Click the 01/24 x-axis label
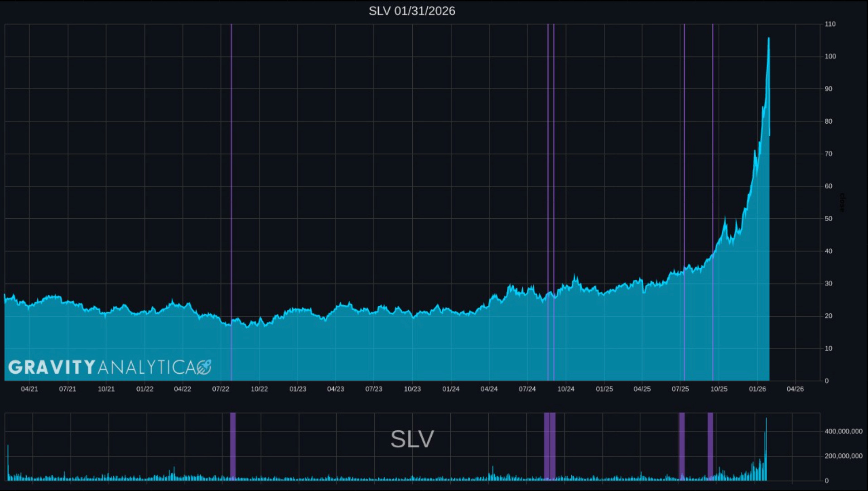Image resolution: width=868 pixels, height=491 pixels. click(451, 389)
